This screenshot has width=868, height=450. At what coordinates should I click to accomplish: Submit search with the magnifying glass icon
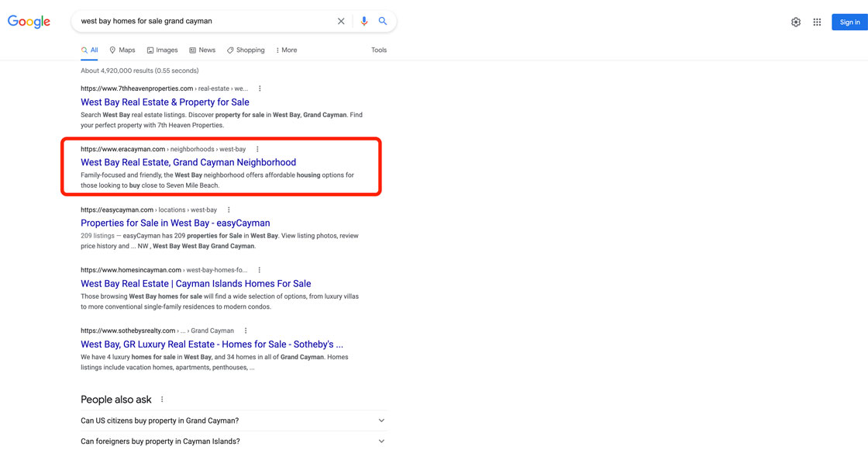(x=383, y=21)
